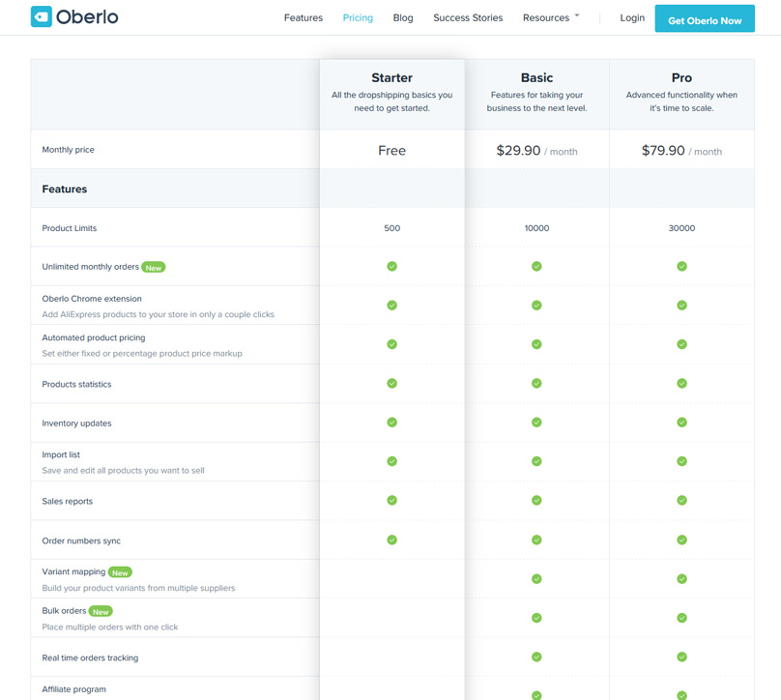The image size is (781, 700).
Task: Click the Inventory updates label
Action: [x=76, y=423]
